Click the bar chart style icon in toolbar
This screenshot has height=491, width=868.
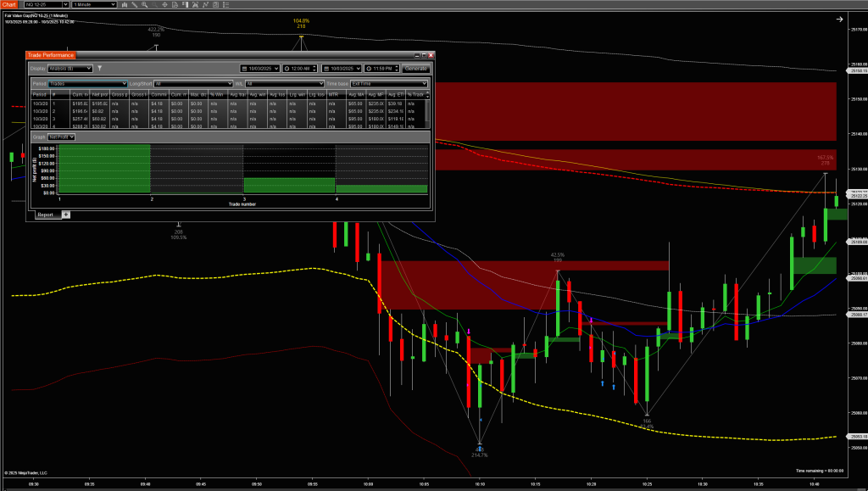(126, 5)
